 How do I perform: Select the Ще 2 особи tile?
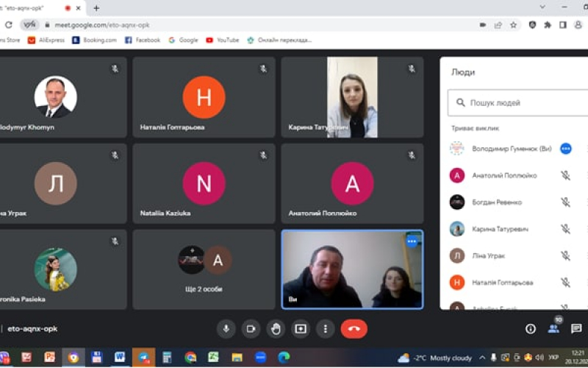pyautogui.click(x=204, y=269)
